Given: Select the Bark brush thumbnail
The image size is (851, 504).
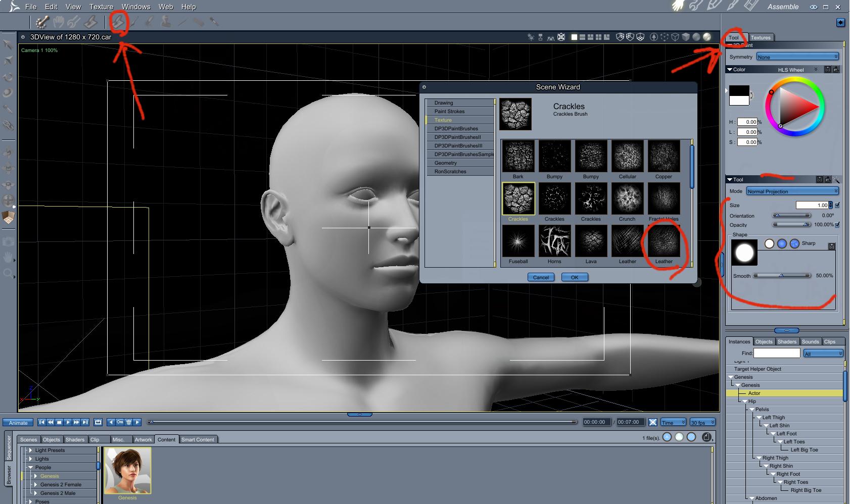Looking at the screenshot, I should click(518, 157).
